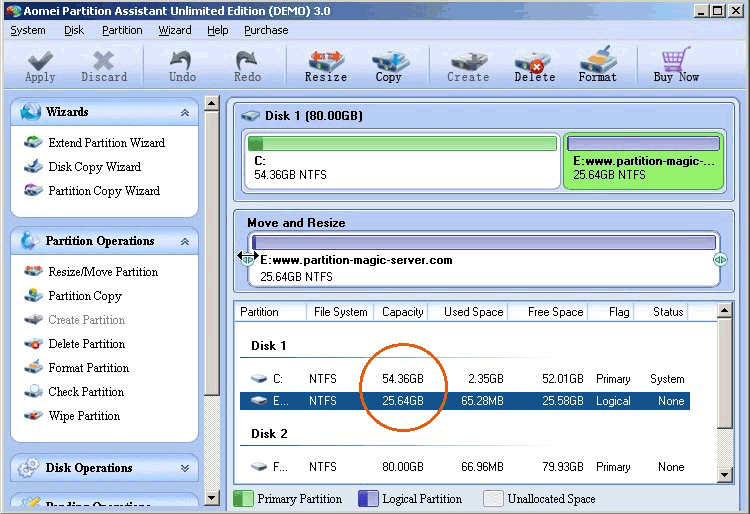750x514 pixels.
Task: Select the E: partition block in Disk 1 map
Action: point(643,161)
